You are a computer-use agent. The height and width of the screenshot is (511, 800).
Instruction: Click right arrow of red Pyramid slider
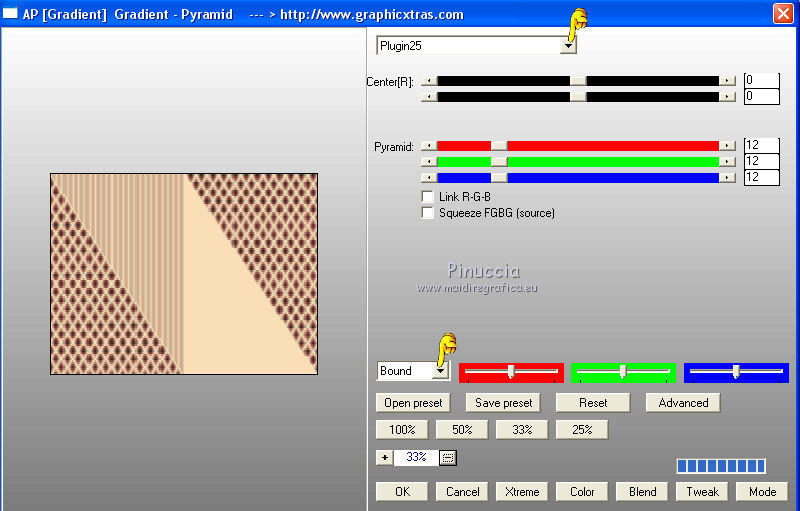pos(727,146)
